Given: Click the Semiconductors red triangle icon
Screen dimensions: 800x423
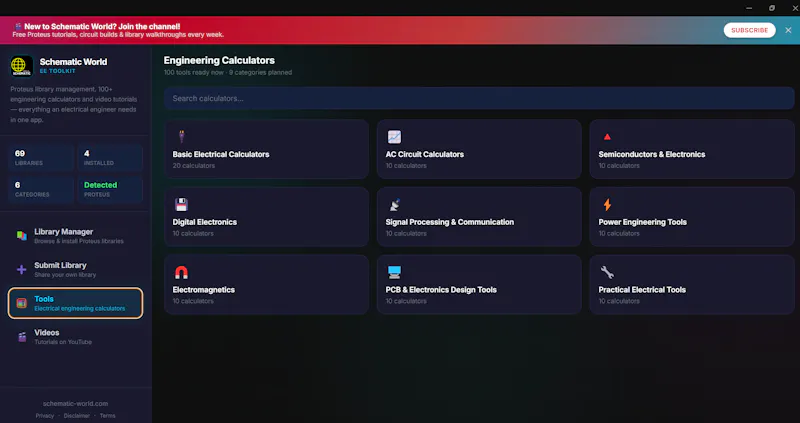Looking at the screenshot, I should click(607, 137).
